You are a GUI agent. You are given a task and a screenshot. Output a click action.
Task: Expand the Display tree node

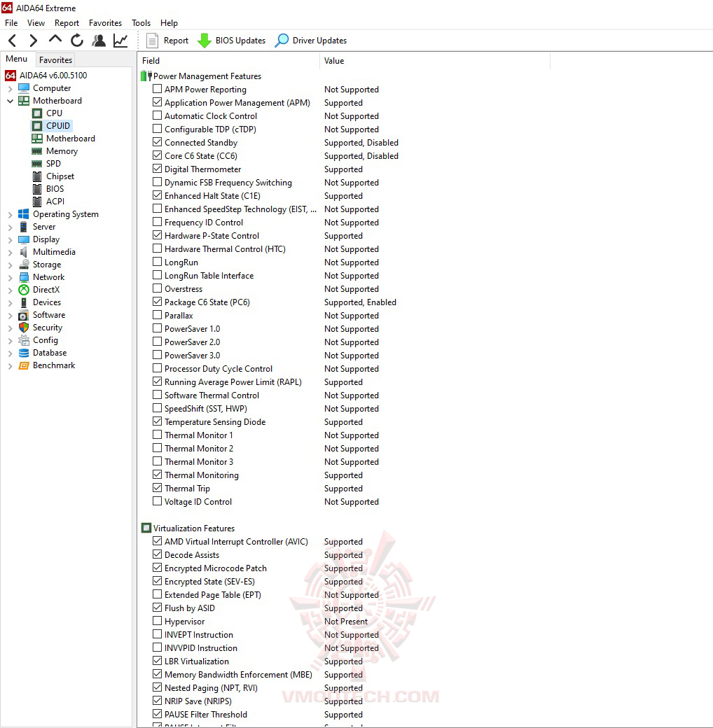point(11,239)
